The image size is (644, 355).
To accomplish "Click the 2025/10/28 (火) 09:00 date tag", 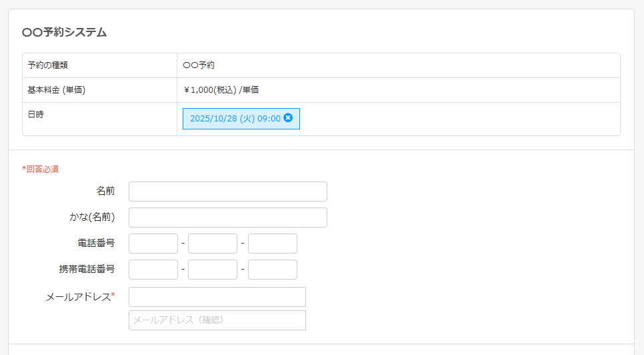I will coord(235,119).
